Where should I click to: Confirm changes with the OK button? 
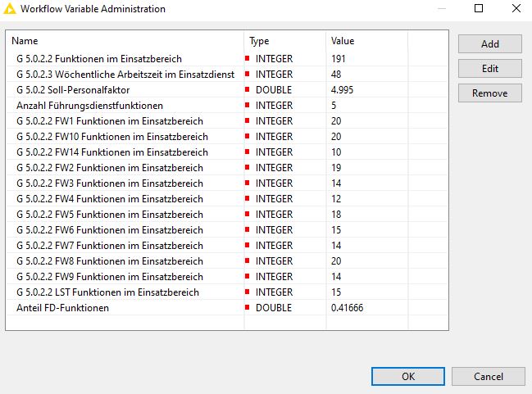pyautogui.click(x=408, y=376)
